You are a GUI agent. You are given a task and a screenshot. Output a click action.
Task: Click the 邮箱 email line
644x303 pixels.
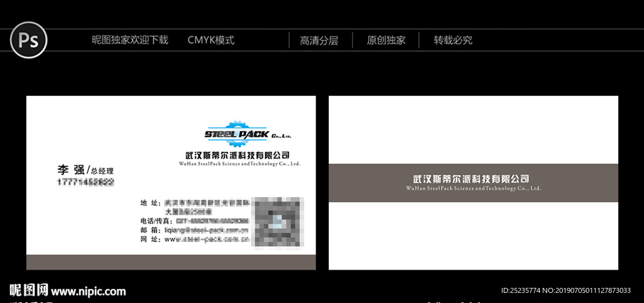coord(194,230)
